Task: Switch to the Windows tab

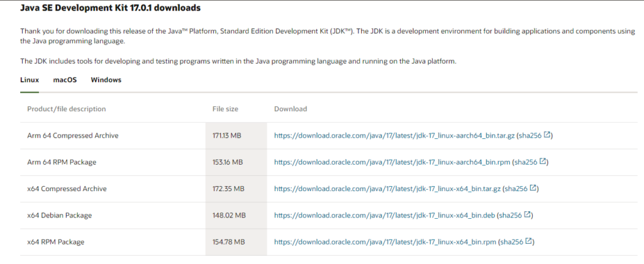Action: point(106,80)
